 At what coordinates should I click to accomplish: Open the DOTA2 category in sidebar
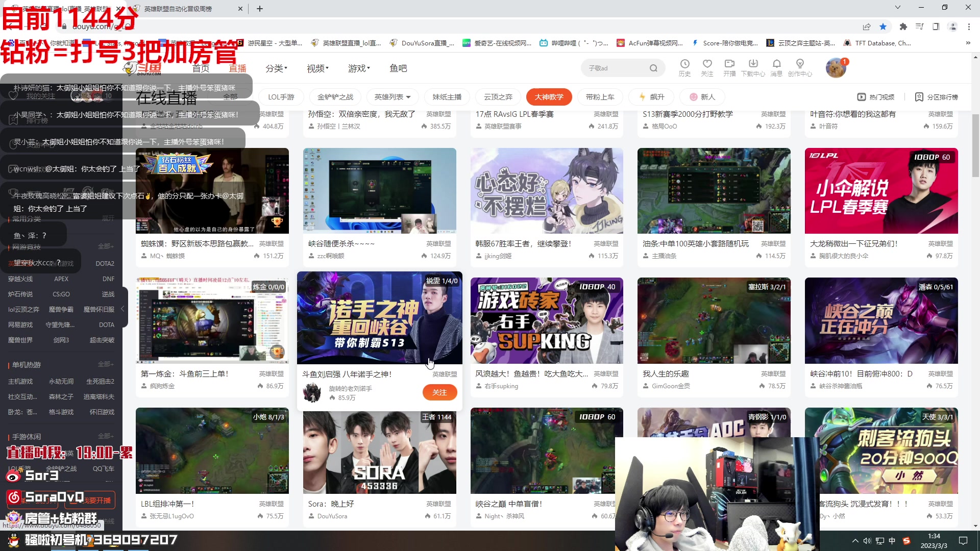point(105,264)
